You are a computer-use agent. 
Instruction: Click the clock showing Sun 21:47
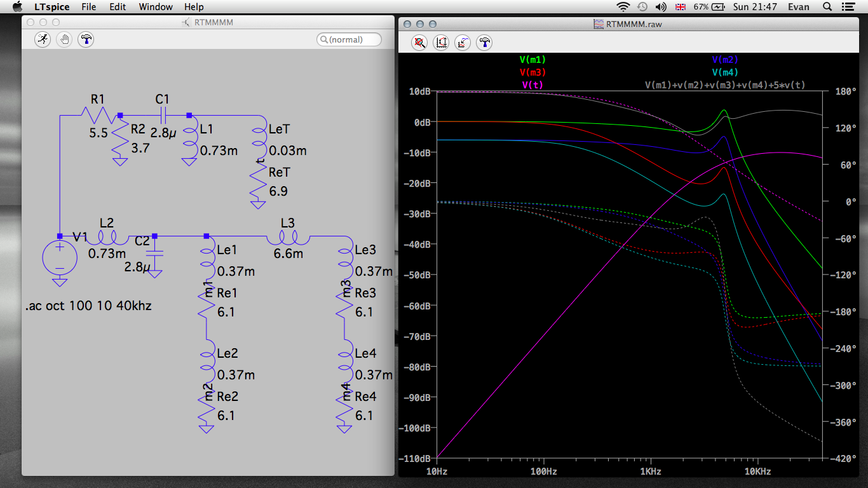755,7
